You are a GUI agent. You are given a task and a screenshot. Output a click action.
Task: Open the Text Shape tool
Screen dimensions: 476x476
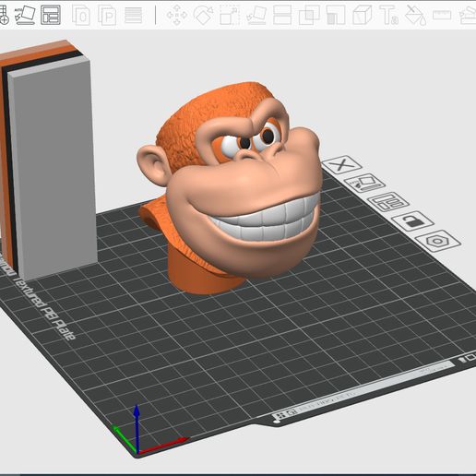pos(388,15)
